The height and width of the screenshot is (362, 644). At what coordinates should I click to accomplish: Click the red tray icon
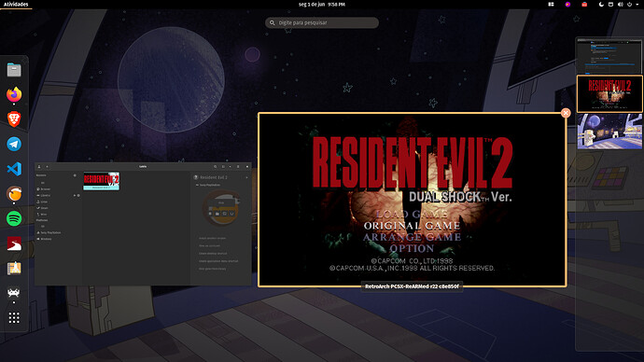tap(584, 4)
